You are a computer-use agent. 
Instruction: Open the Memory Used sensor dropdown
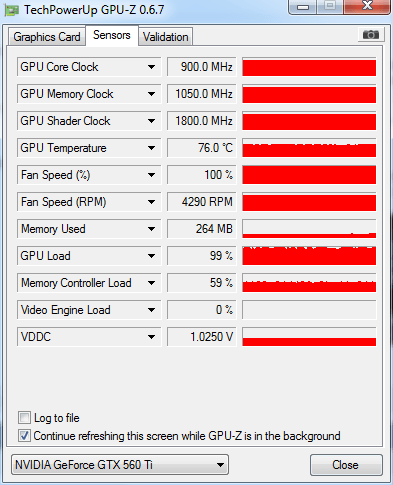[151, 229]
